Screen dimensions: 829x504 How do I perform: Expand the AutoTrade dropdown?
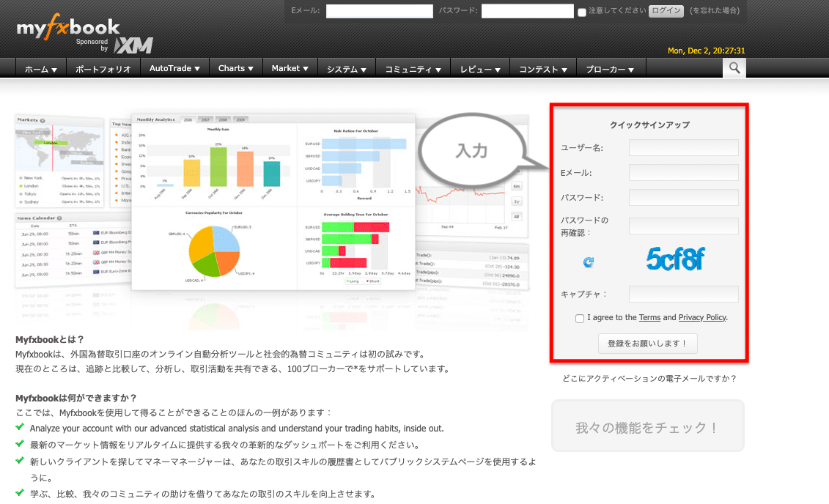point(174,68)
